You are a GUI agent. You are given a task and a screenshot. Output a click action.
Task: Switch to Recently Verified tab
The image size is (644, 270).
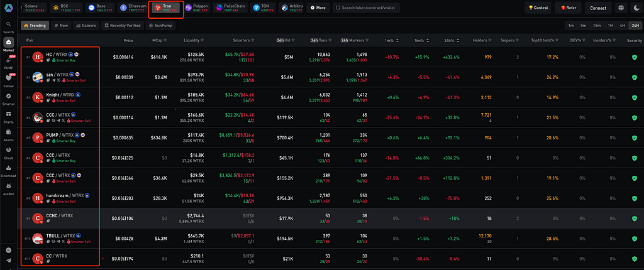123,26
